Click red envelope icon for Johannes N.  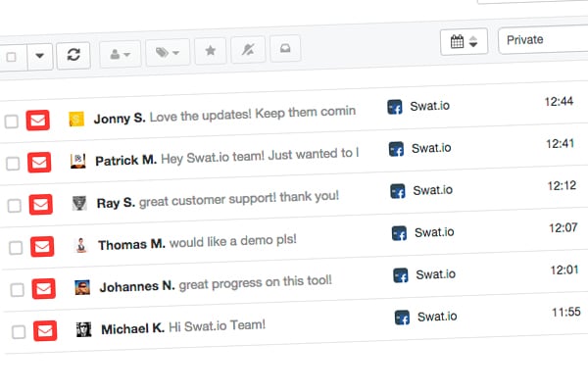pyautogui.click(x=44, y=288)
